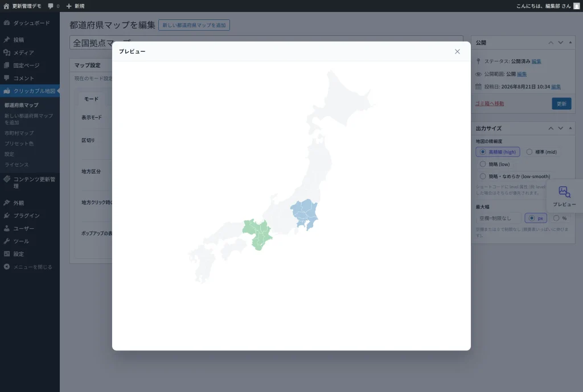Choose px unit for 最大幅
This screenshot has height=392, width=583.
532,218
